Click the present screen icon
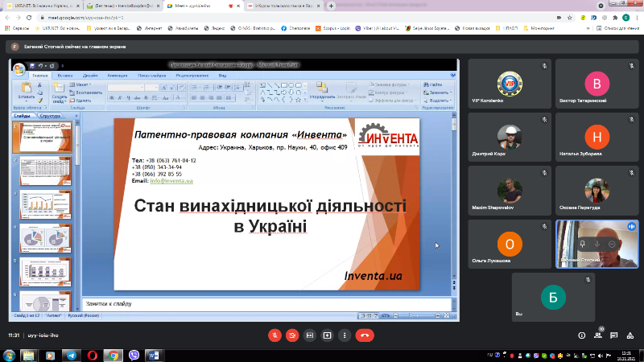 (x=328, y=335)
